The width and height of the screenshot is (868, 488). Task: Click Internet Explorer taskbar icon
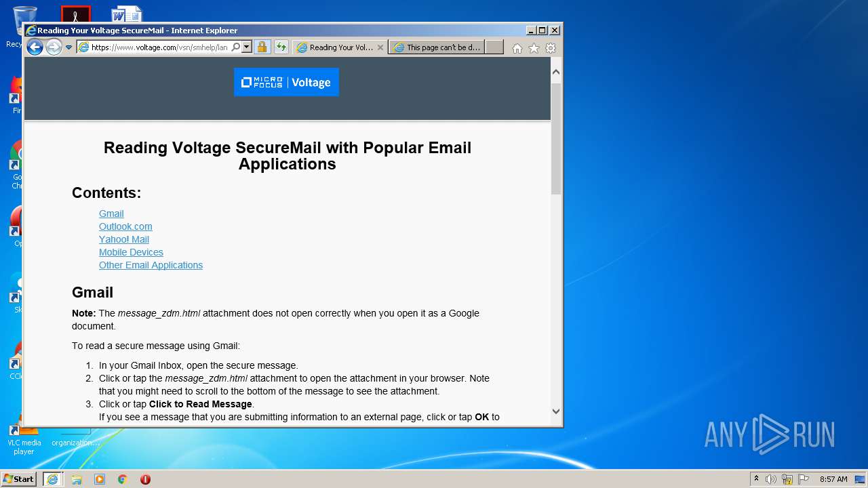52,479
